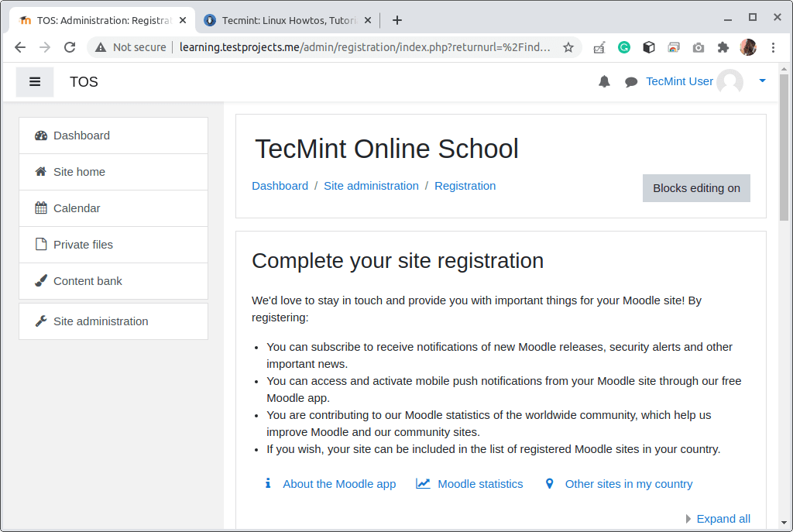
Task: Switch to the Tecmint Linux Howtos tab
Action: (x=288, y=20)
